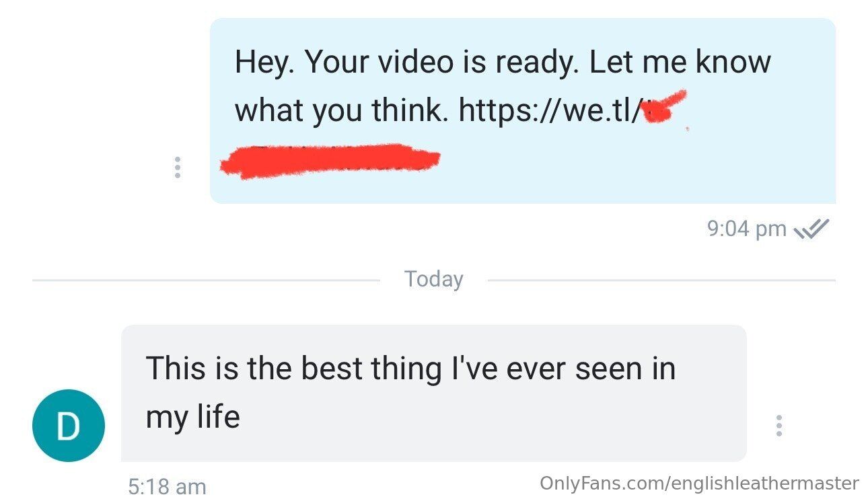This screenshot has height=503, width=868.
Task: Click the long red redaction scribble
Action: coord(330,161)
